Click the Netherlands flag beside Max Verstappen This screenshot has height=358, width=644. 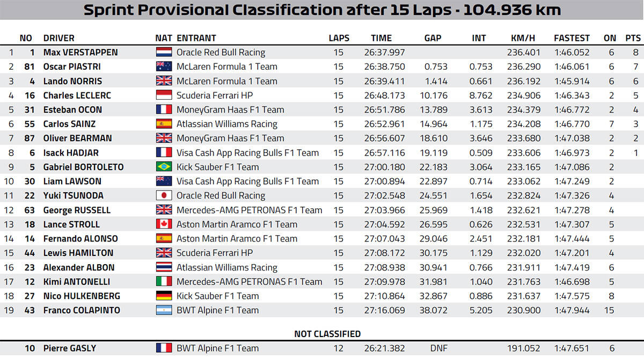(164, 53)
